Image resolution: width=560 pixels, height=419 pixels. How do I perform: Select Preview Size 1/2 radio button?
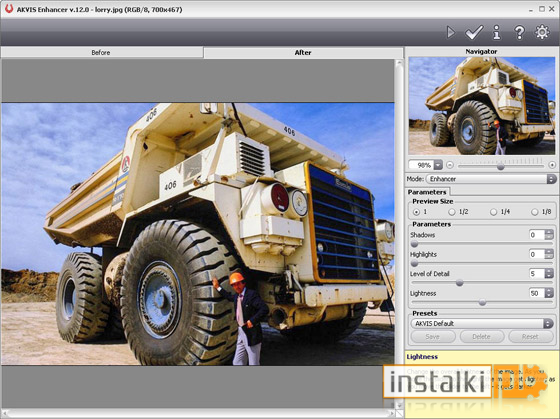click(x=452, y=212)
